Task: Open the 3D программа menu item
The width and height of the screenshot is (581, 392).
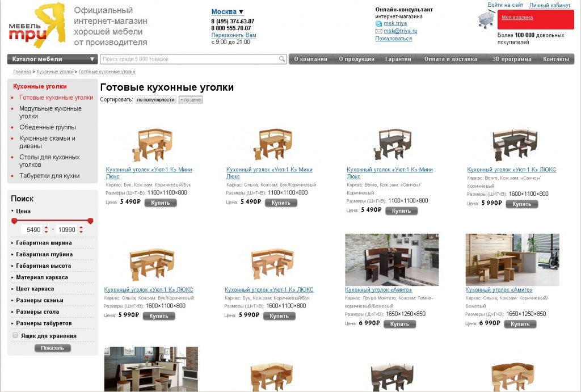Action: tap(512, 59)
